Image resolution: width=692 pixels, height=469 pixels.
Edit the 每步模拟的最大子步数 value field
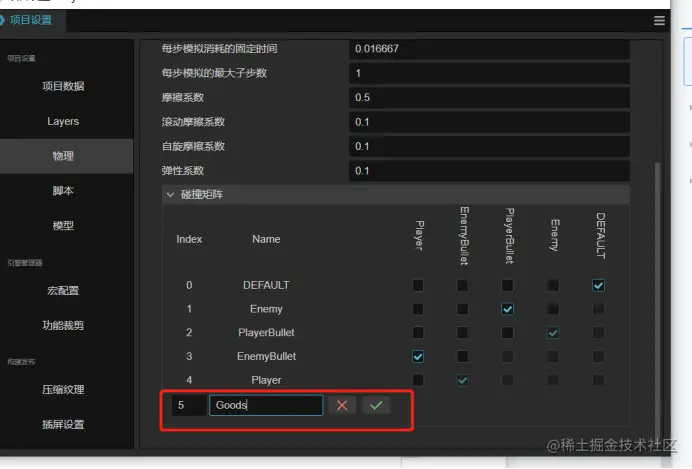tap(489, 73)
